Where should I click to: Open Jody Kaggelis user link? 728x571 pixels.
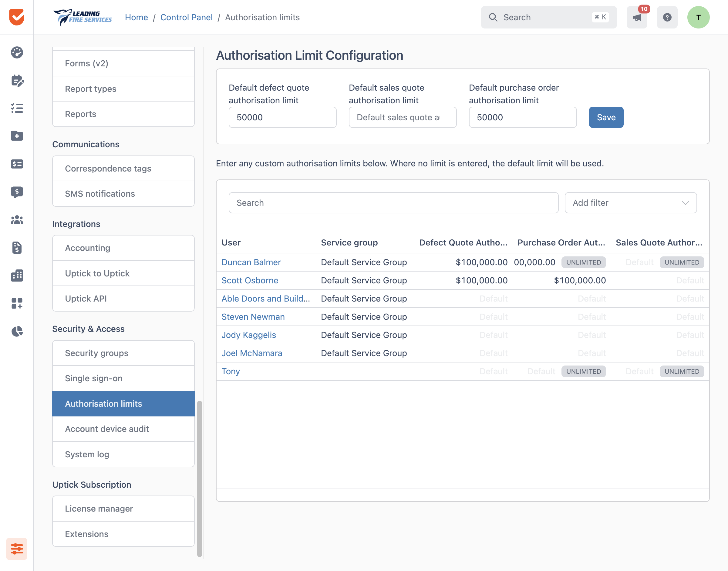tap(248, 335)
